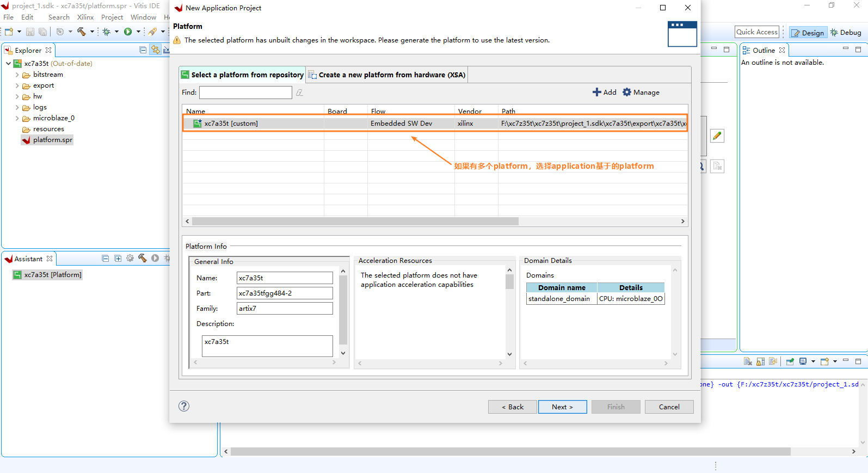Click the New project wizard icon in toolbar

click(9, 32)
